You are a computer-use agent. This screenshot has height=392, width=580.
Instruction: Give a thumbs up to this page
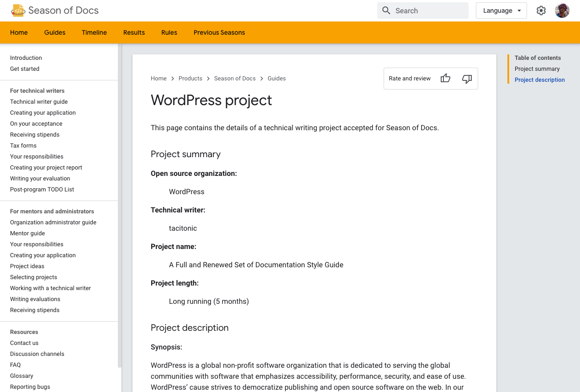click(445, 79)
